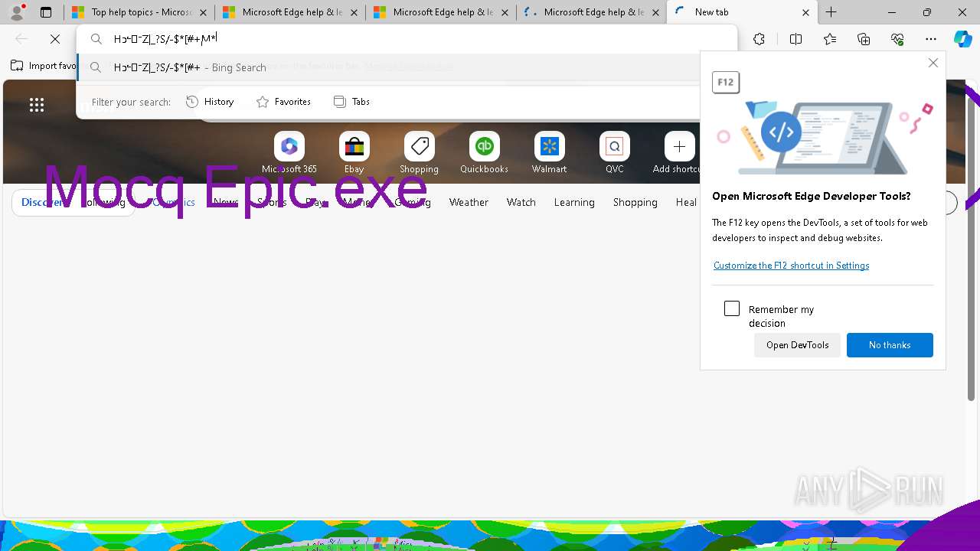The image size is (980, 551).
Task: Toggle the Split screen icon
Action: click(795, 39)
